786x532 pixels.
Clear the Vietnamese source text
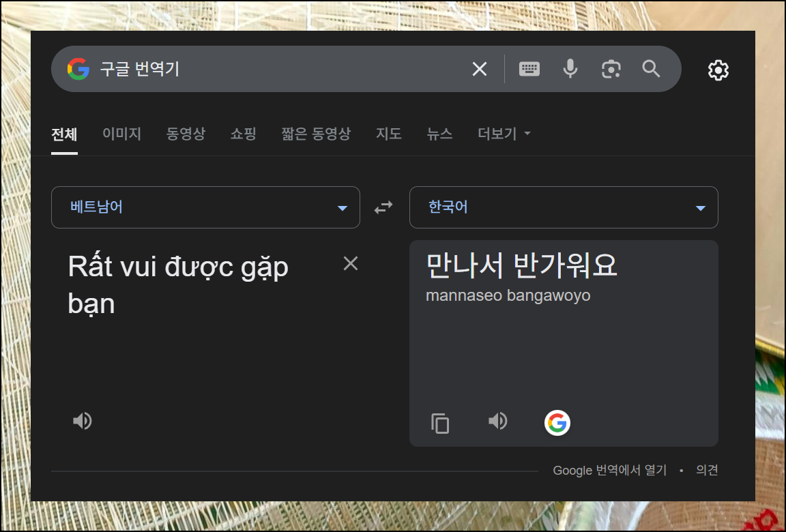tap(351, 263)
